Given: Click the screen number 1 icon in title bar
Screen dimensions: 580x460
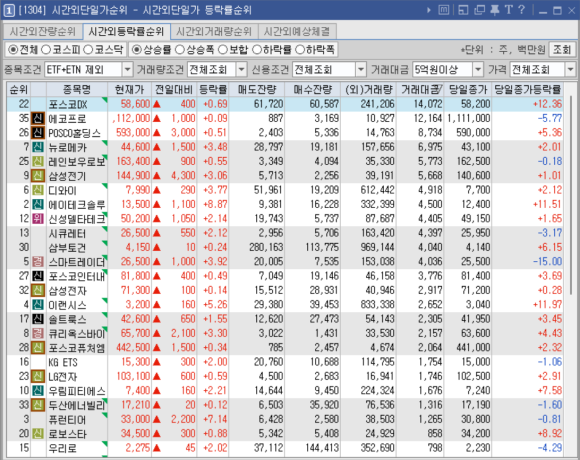Looking at the screenshot, I should click(x=9, y=10).
